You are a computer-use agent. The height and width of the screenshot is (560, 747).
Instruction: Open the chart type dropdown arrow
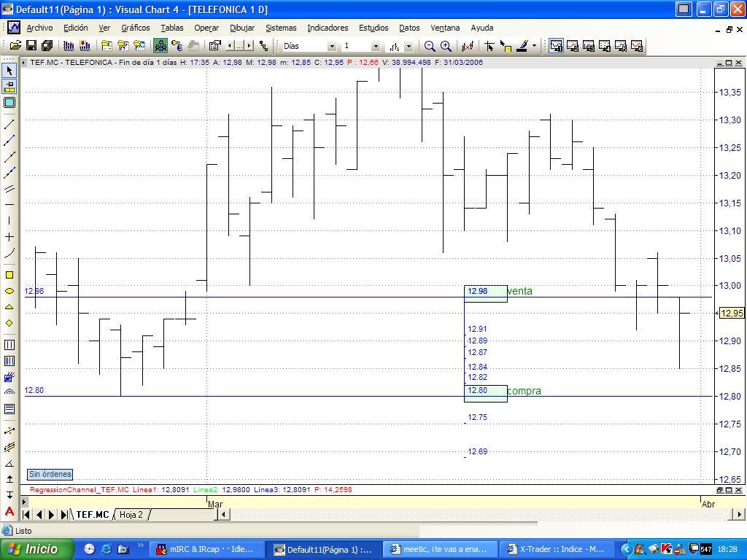click(x=409, y=46)
